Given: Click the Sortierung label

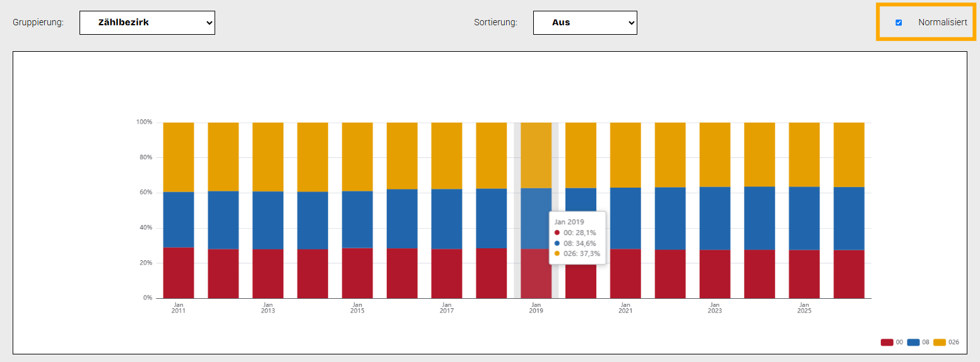Looking at the screenshot, I should click(x=496, y=23).
